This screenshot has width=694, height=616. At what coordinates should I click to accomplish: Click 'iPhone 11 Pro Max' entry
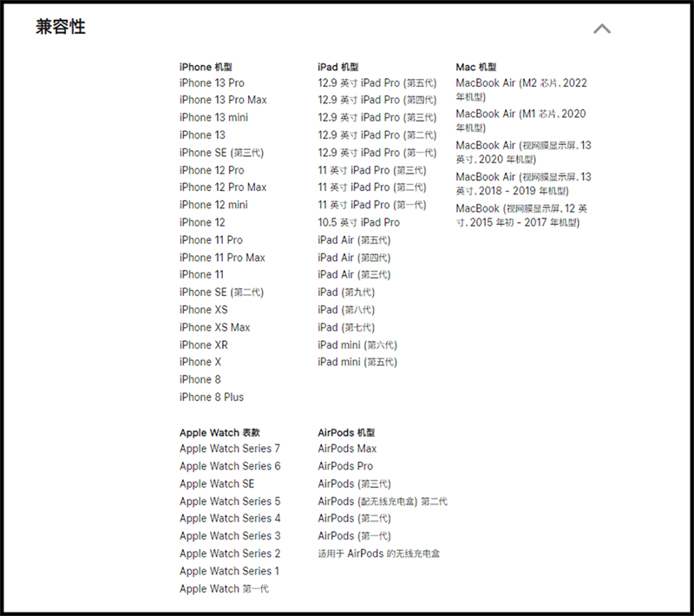[222, 258]
